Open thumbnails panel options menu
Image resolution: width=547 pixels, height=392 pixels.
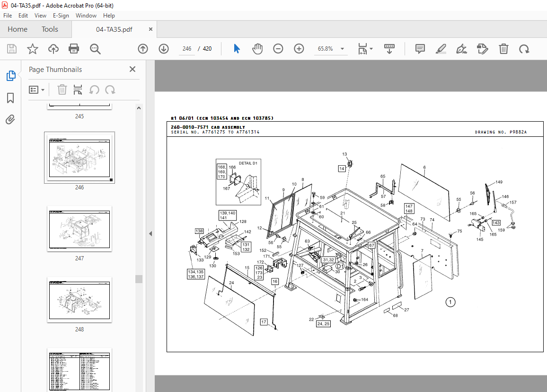click(36, 90)
